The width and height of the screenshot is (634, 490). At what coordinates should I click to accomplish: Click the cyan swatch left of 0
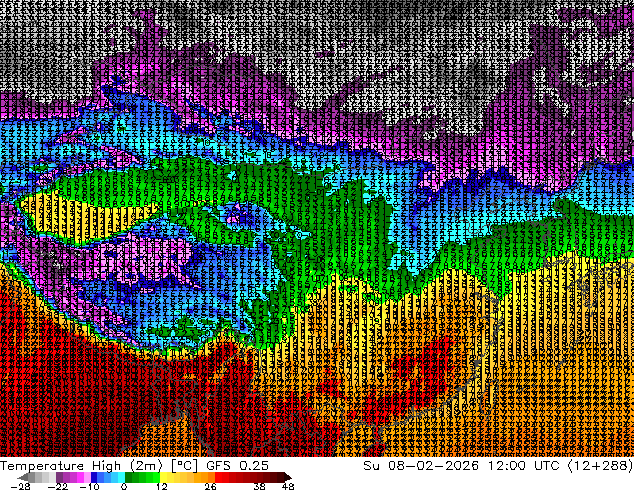[x=121, y=477]
